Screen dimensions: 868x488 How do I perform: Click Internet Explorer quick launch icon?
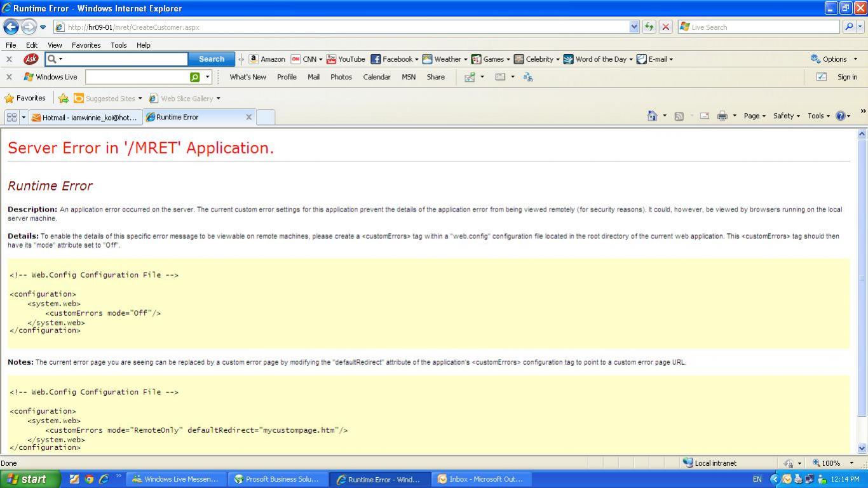(104, 479)
